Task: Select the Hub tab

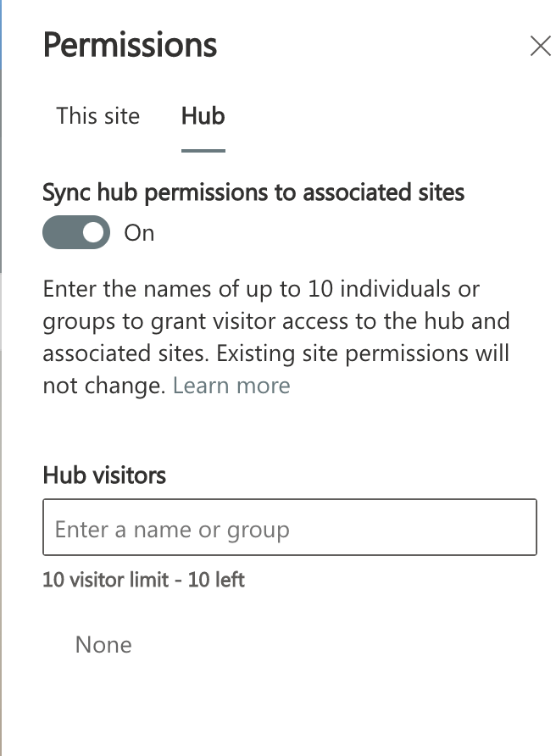Action: (x=203, y=116)
